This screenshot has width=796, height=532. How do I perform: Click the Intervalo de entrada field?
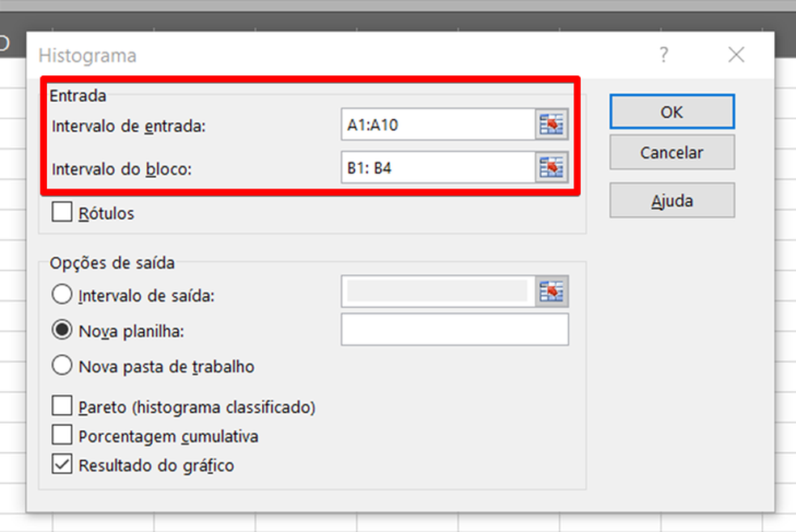pos(437,125)
